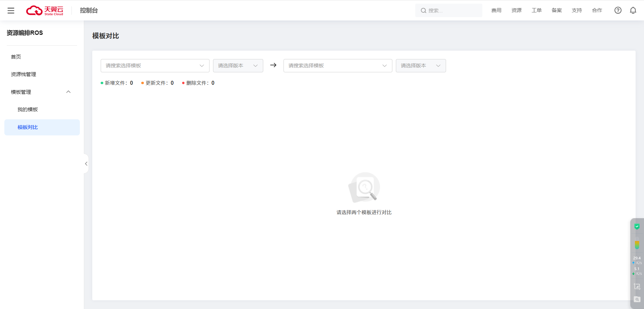Click the 工单 link in top bar

pyautogui.click(x=536, y=10)
